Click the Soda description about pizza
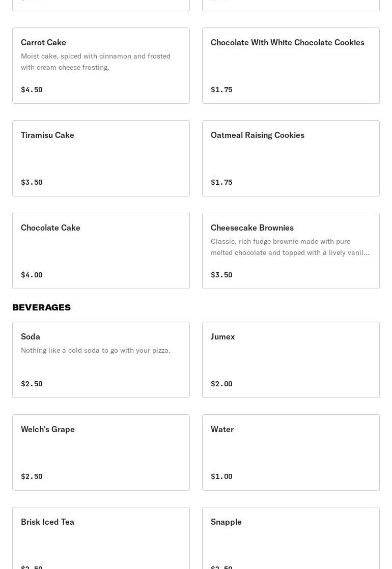This screenshot has width=392, height=569. coord(96,350)
